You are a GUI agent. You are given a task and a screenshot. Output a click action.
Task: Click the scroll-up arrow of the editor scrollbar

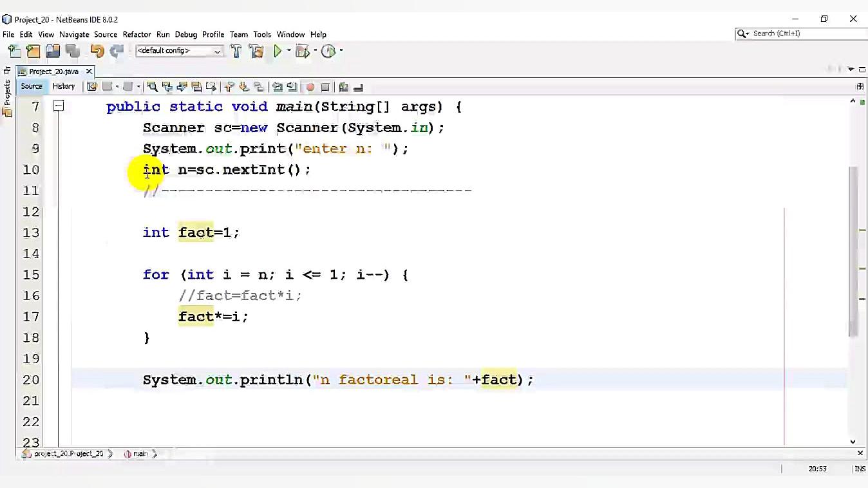click(853, 101)
